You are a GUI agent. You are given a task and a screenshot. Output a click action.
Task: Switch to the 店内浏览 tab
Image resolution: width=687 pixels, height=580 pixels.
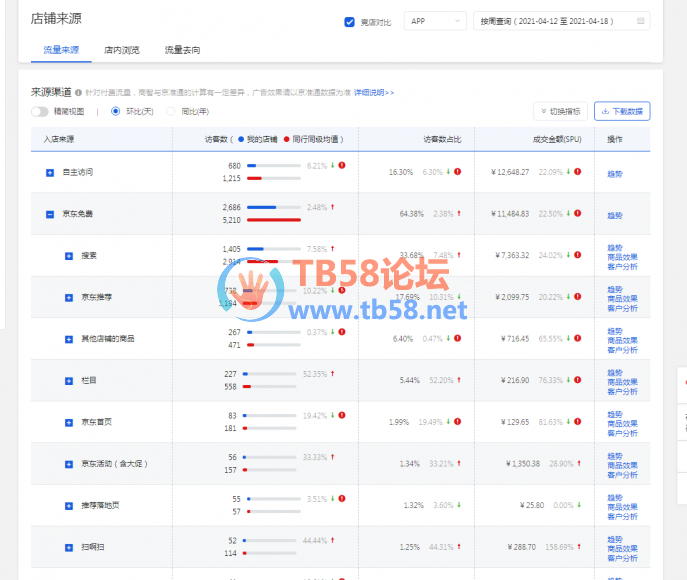[122, 50]
